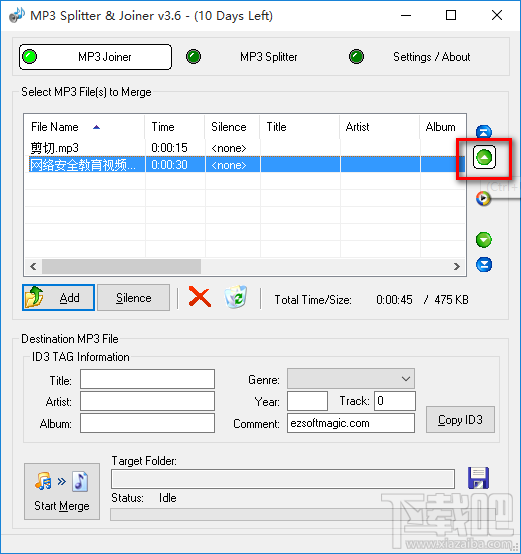The width and height of the screenshot is (521, 554).
Task: Click the ID3 Album input field
Action: (x=147, y=423)
